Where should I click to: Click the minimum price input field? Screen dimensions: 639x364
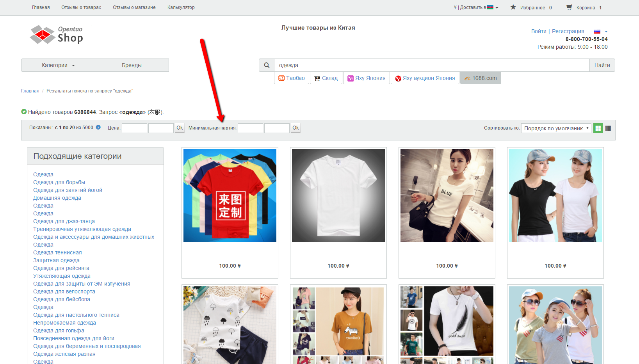(x=134, y=128)
